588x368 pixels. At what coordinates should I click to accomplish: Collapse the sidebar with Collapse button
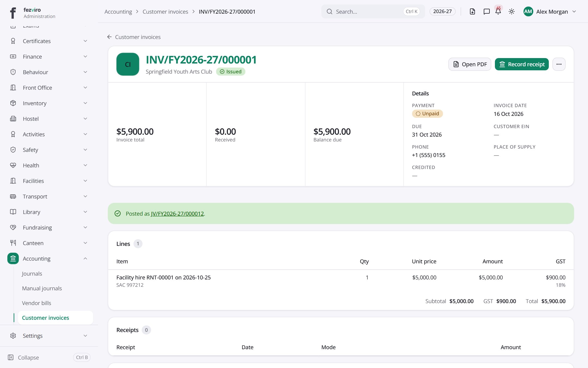(49, 357)
